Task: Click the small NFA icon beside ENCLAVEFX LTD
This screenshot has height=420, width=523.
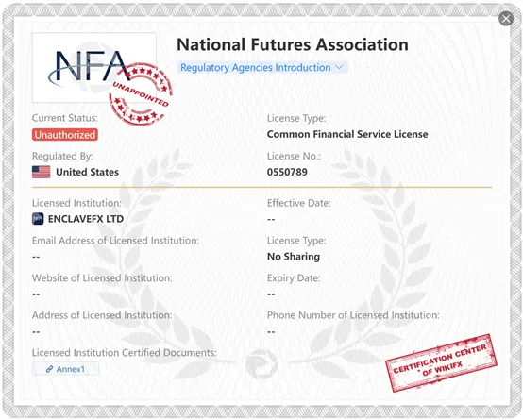Action: pos(38,219)
